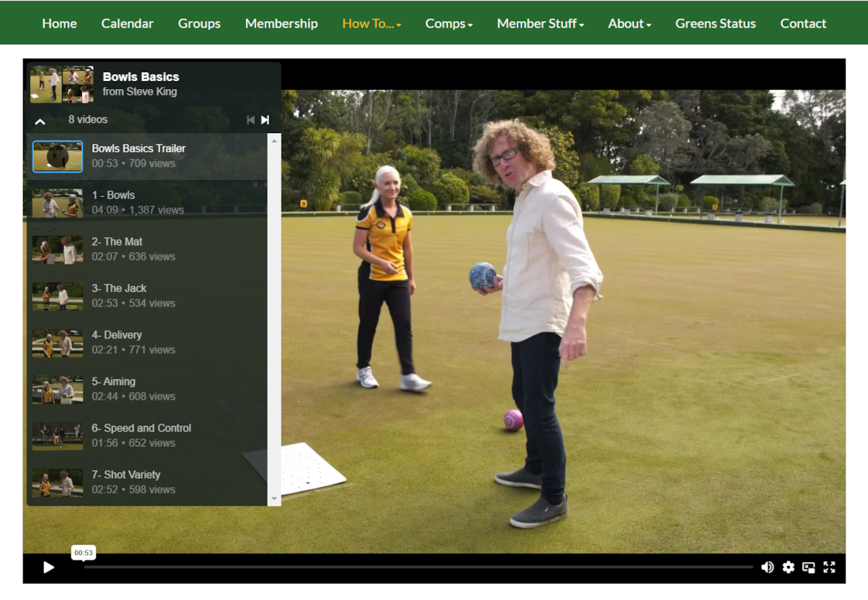The width and height of the screenshot is (868, 600).
Task: Navigate to Groups
Action: click(x=200, y=24)
